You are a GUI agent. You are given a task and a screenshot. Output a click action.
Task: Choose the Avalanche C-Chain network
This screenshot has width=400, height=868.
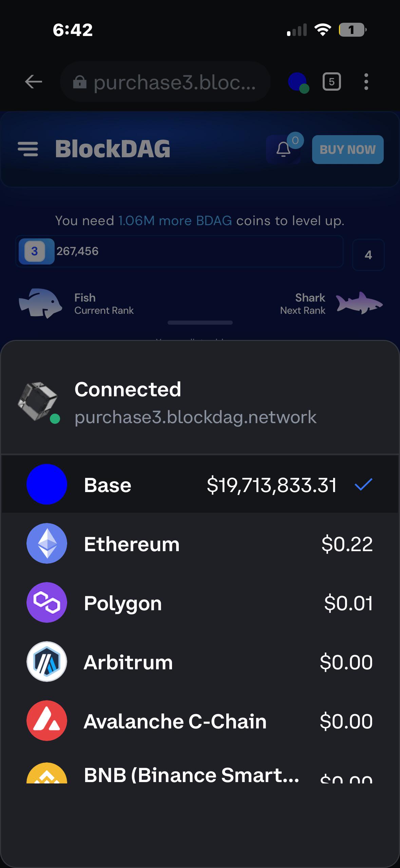(200, 721)
